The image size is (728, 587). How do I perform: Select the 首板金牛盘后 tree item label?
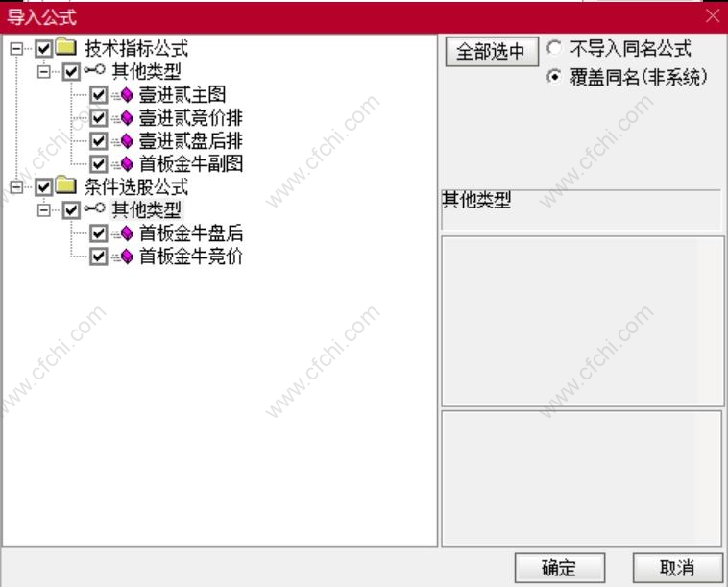191,233
